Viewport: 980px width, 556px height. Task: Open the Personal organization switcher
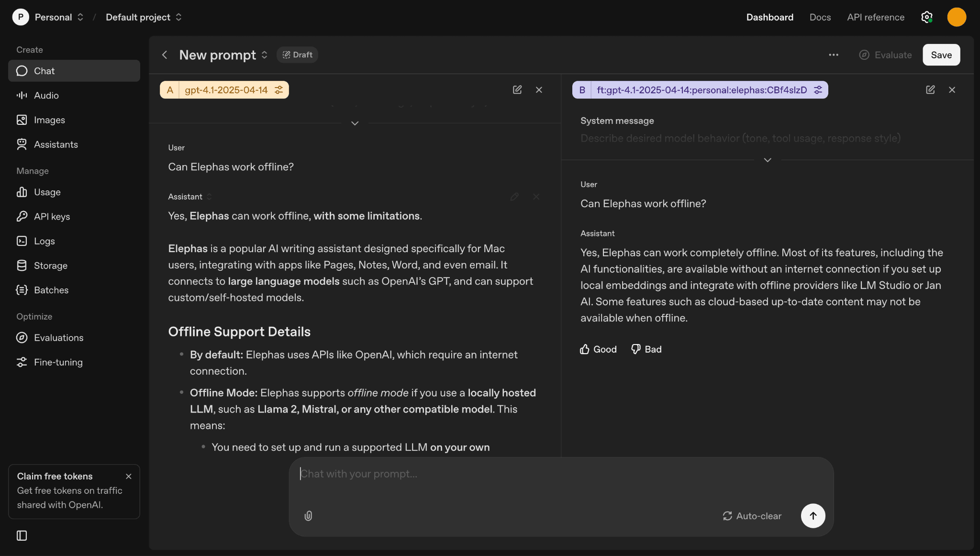pos(59,17)
